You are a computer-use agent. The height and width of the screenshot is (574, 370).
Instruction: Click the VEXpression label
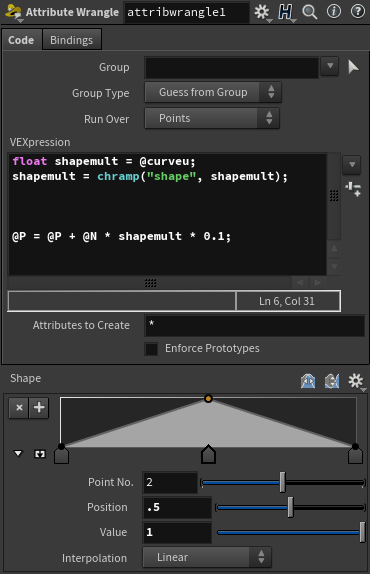(x=40, y=142)
